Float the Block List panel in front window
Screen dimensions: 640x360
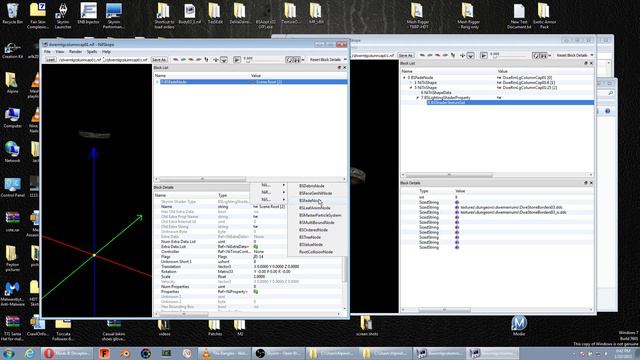click(x=339, y=68)
